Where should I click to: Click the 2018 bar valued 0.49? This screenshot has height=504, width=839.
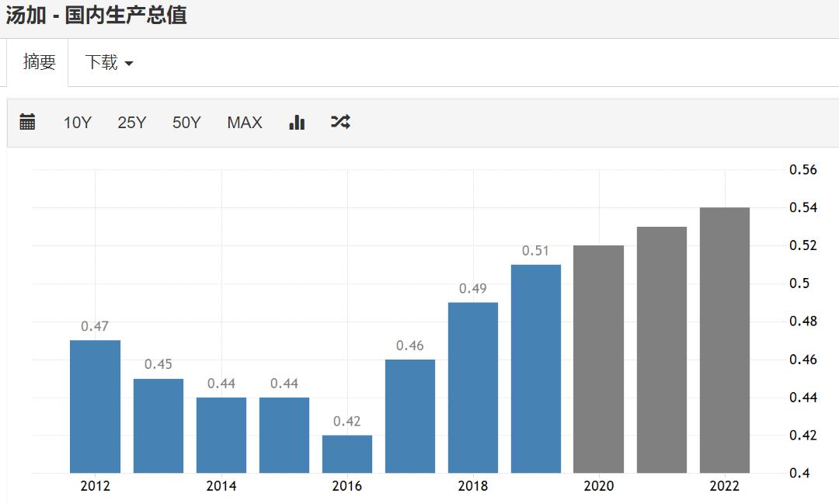coord(473,388)
